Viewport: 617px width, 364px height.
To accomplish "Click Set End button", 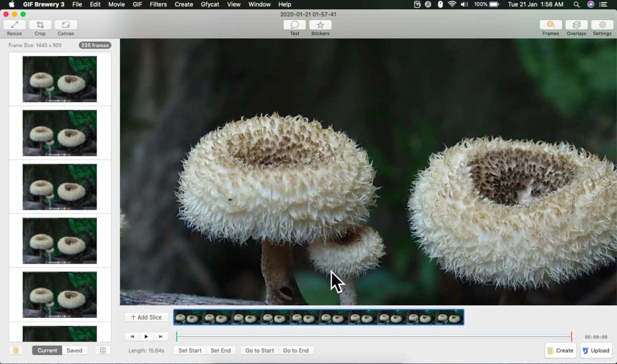I will [x=221, y=351].
